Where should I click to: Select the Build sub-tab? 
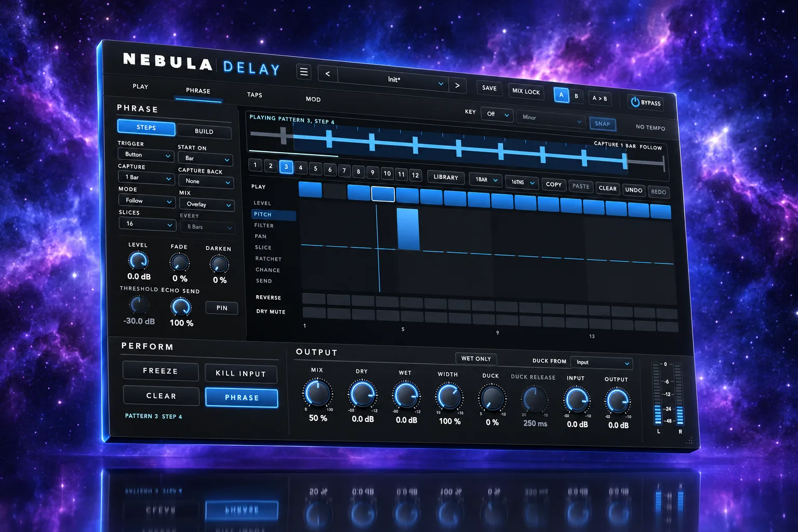204,131
